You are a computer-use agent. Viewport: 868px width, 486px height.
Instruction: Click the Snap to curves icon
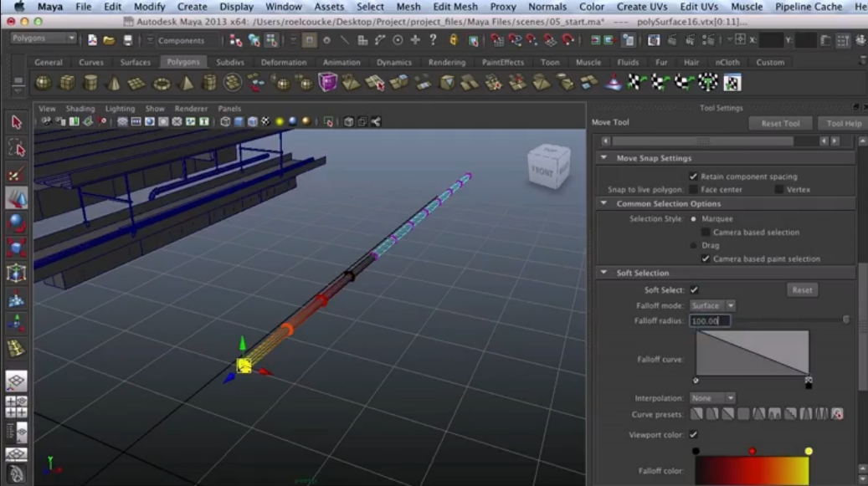pos(515,40)
